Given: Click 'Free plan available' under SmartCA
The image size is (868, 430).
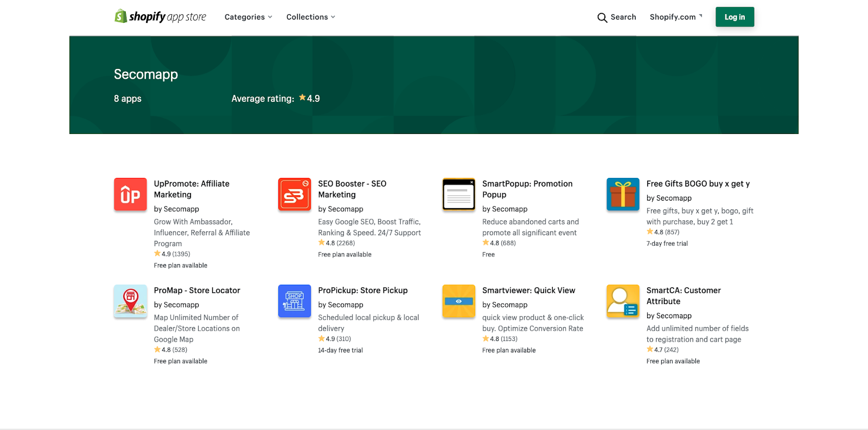Looking at the screenshot, I should pyautogui.click(x=673, y=361).
